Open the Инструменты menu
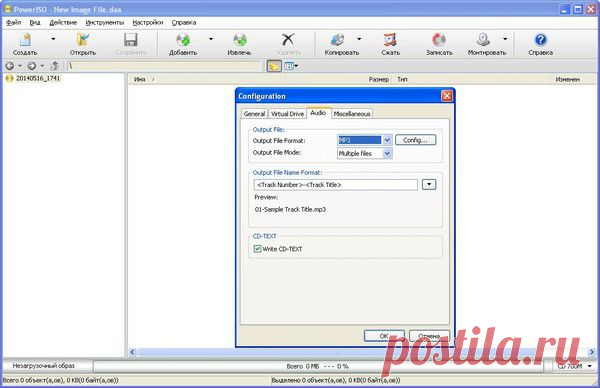Viewport: 600px width, 388px height. coord(105,23)
